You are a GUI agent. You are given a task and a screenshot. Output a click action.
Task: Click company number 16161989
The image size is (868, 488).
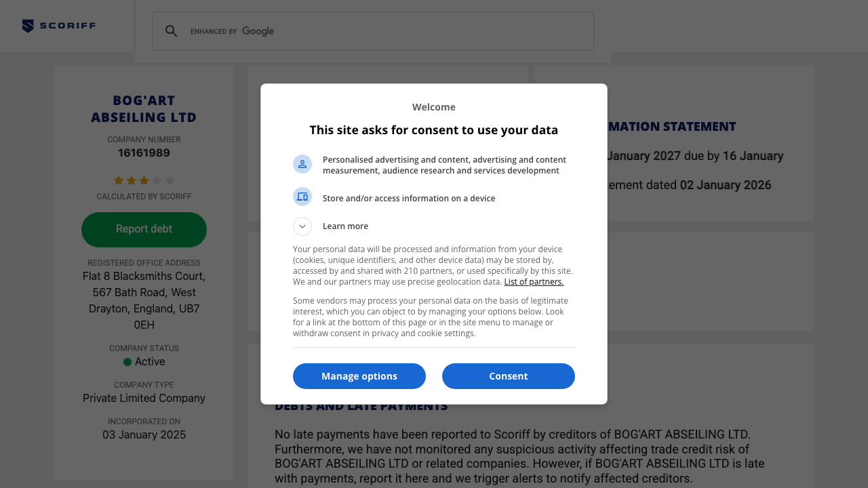(144, 153)
